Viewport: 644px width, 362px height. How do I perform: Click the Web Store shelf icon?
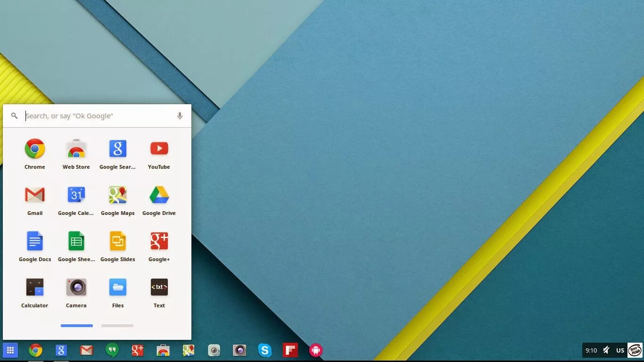tap(163, 350)
